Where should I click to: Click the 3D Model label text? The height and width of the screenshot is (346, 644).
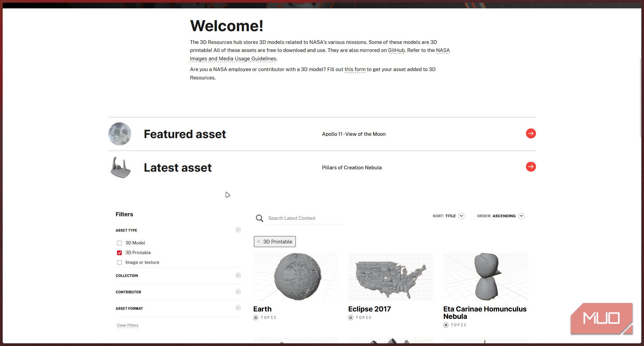click(x=135, y=243)
